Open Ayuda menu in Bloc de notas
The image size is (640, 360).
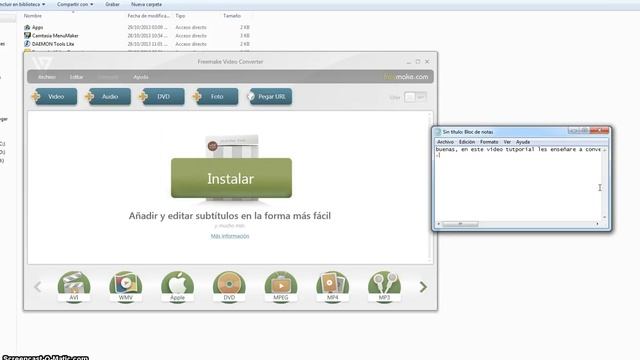point(523,142)
